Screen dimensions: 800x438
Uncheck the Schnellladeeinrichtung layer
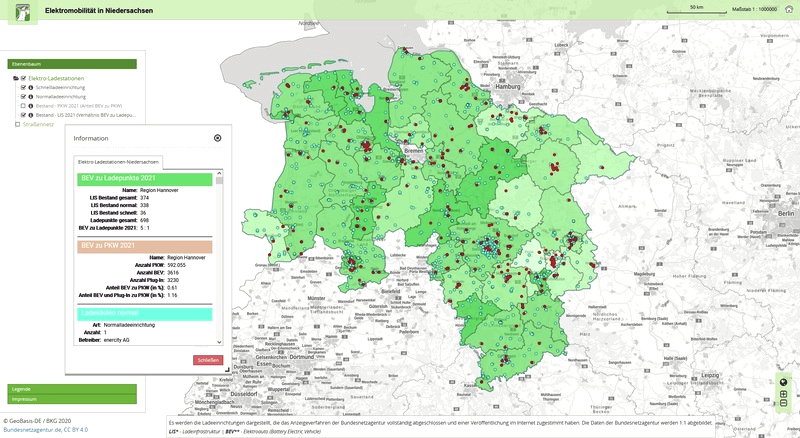pos(23,87)
